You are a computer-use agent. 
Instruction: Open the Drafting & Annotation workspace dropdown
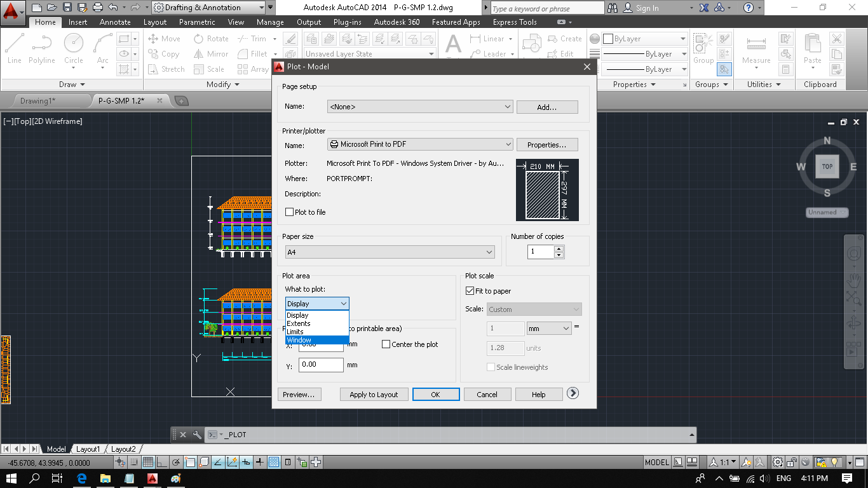coord(209,8)
